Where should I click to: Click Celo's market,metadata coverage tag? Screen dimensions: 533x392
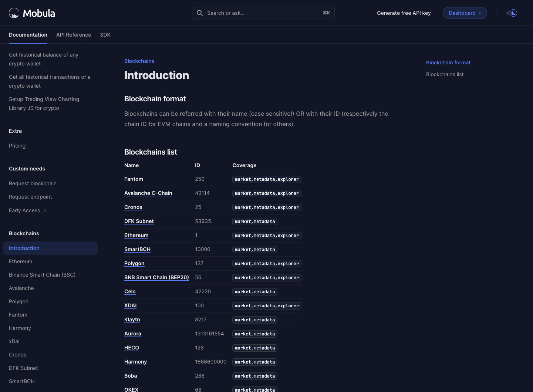click(255, 292)
